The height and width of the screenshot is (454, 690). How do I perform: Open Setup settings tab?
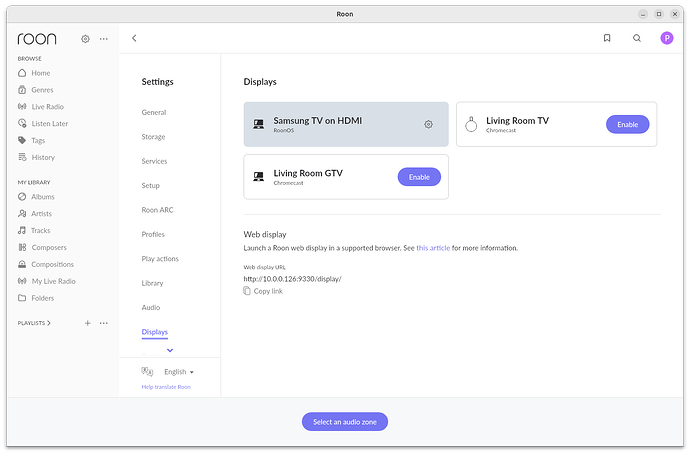[x=150, y=186]
